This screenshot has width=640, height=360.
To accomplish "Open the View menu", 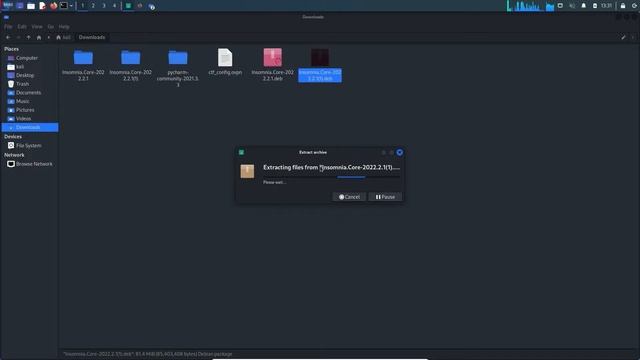I will [x=37, y=27].
